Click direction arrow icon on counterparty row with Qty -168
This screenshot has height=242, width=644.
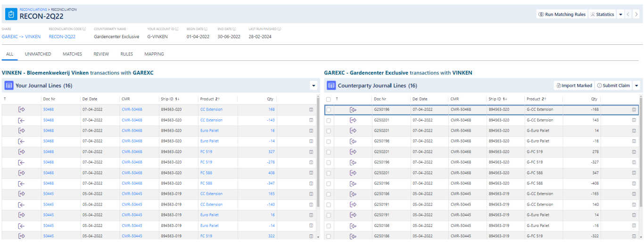353,110
